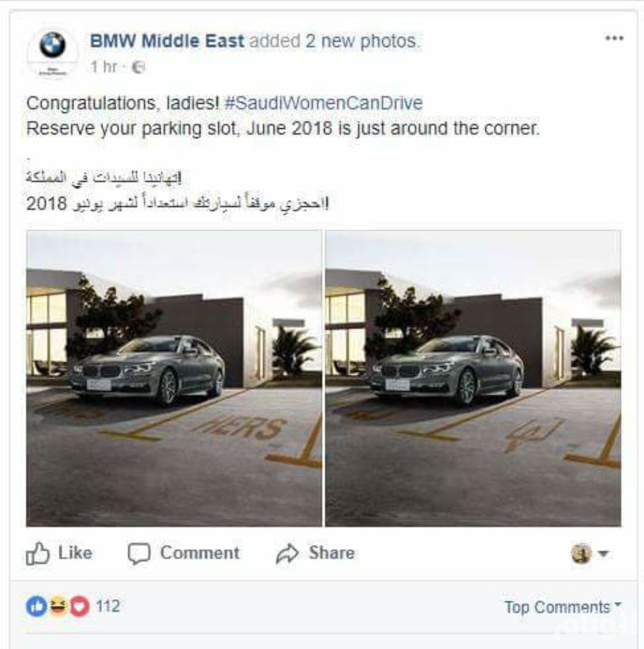Click the Share text button
The width and height of the screenshot is (644, 649).
[x=332, y=553]
